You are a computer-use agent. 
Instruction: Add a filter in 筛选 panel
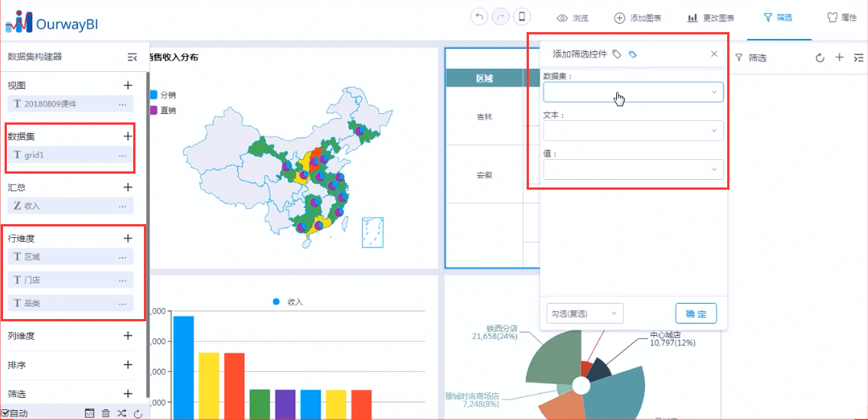pyautogui.click(x=839, y=57)
